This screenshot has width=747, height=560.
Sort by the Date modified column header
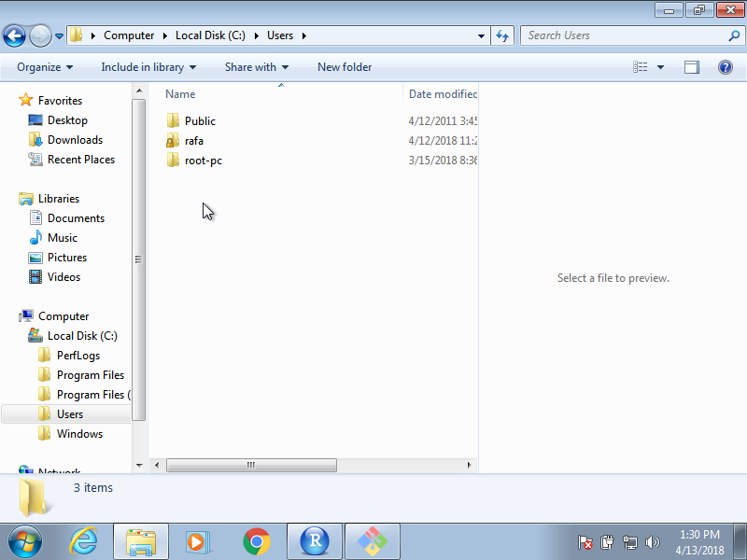point(443,94)
